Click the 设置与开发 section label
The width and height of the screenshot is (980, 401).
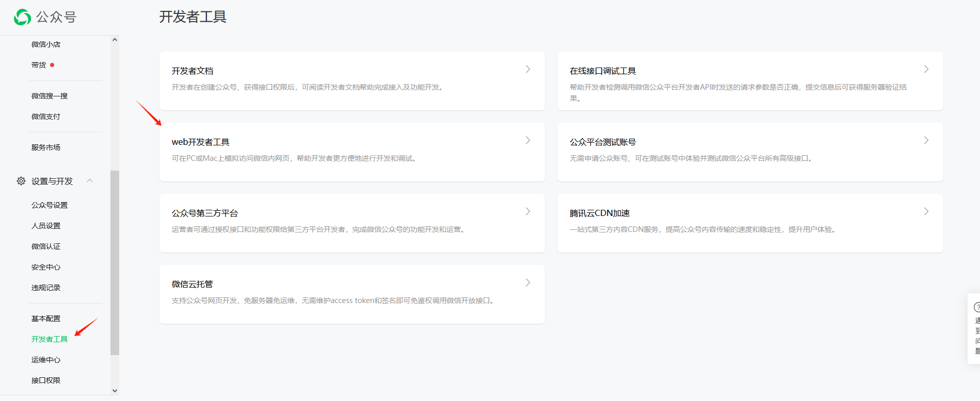pos(52,181)
